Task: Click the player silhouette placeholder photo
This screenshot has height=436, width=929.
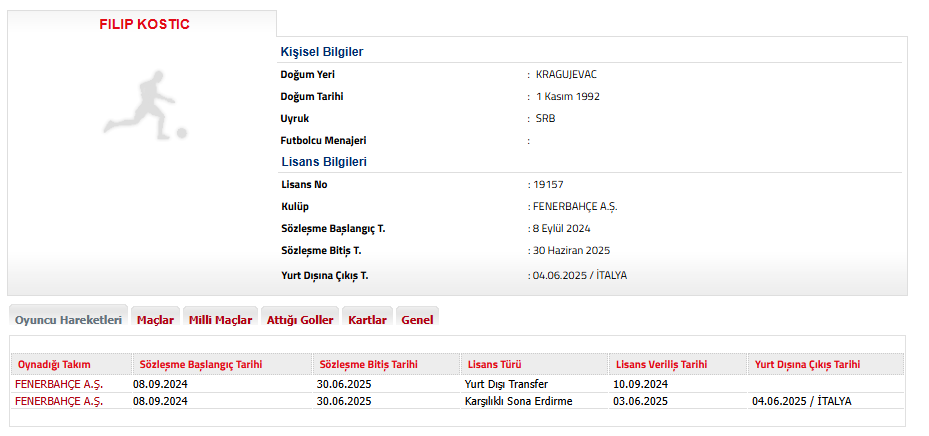Action: pyautogui.click(x=146, y=105)
